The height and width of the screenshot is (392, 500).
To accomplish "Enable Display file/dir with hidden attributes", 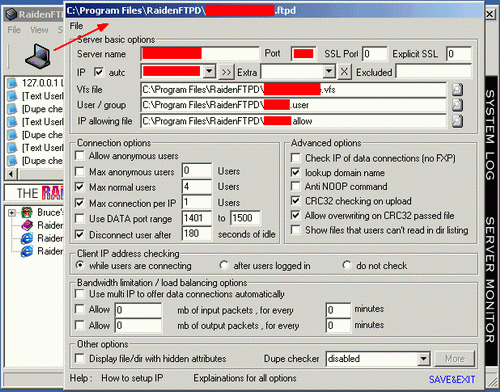I will click(80, 359).
